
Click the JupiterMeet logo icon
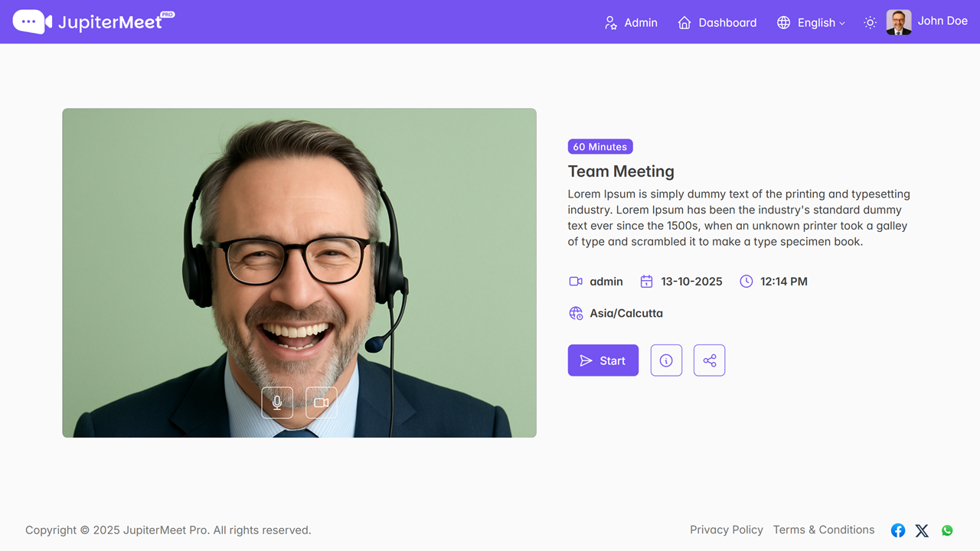[x=32, y=22]
